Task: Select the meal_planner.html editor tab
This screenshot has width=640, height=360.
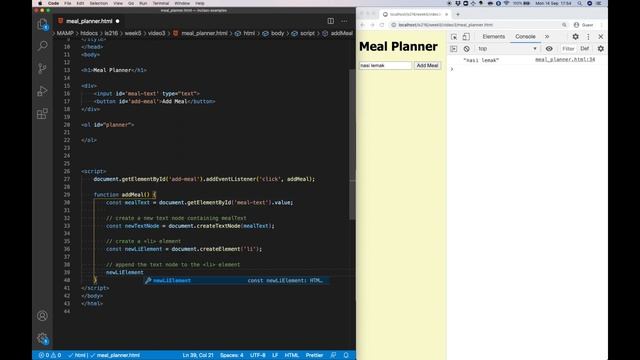Action: click(x=89, y=21)
